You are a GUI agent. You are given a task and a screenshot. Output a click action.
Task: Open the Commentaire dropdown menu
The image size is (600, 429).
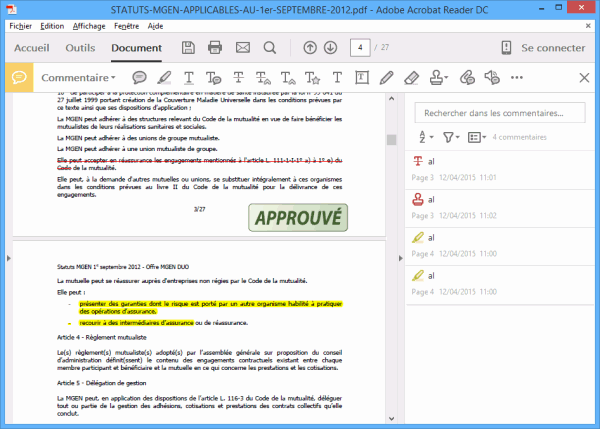tap(78, 78)
